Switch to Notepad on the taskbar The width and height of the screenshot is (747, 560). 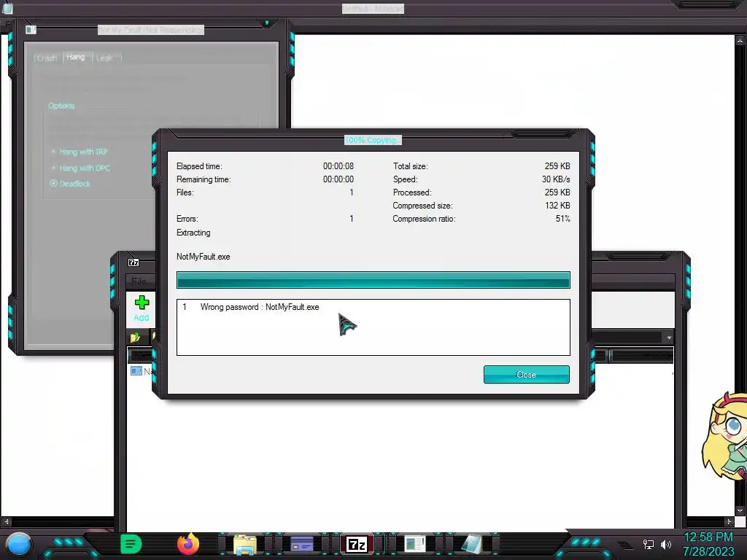(472, 544)
